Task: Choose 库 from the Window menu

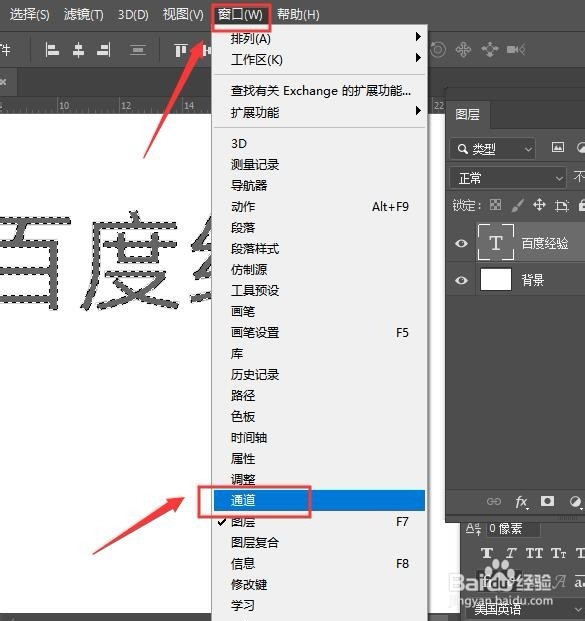Action: [x=319, y=353]
